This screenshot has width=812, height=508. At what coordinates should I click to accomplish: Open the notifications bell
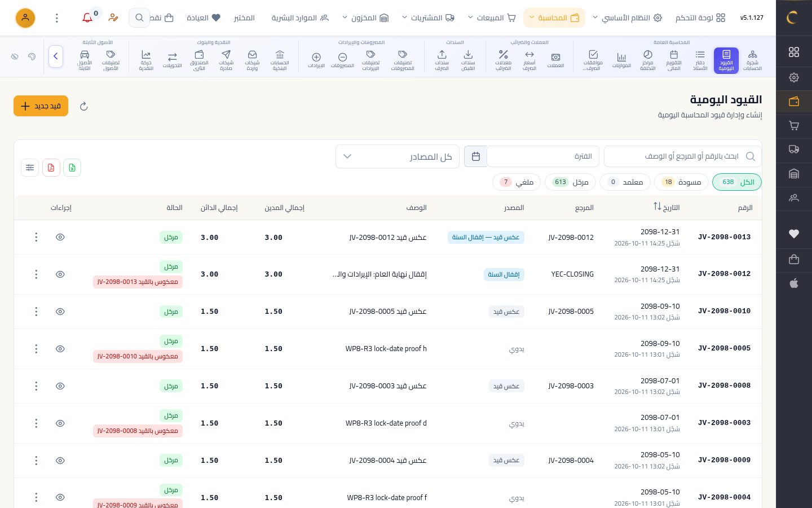[87, 18]
